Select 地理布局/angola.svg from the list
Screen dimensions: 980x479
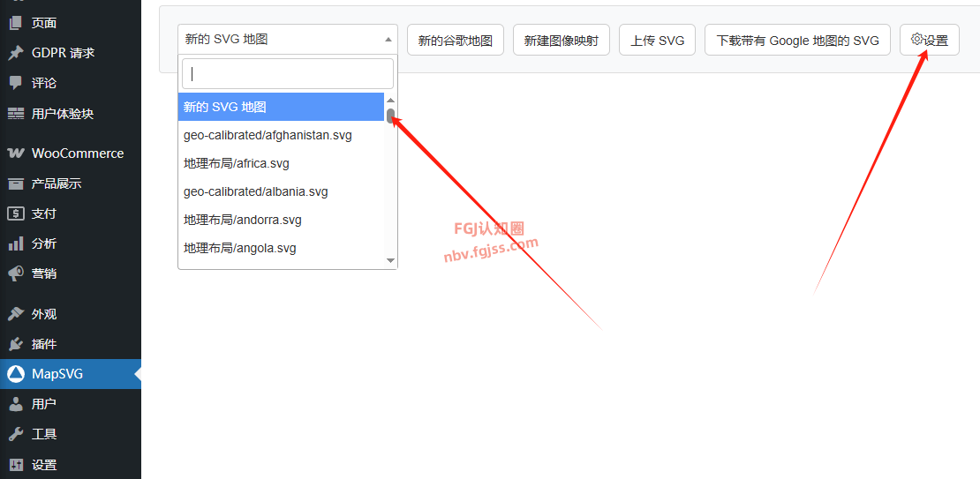tap(281, 248)
